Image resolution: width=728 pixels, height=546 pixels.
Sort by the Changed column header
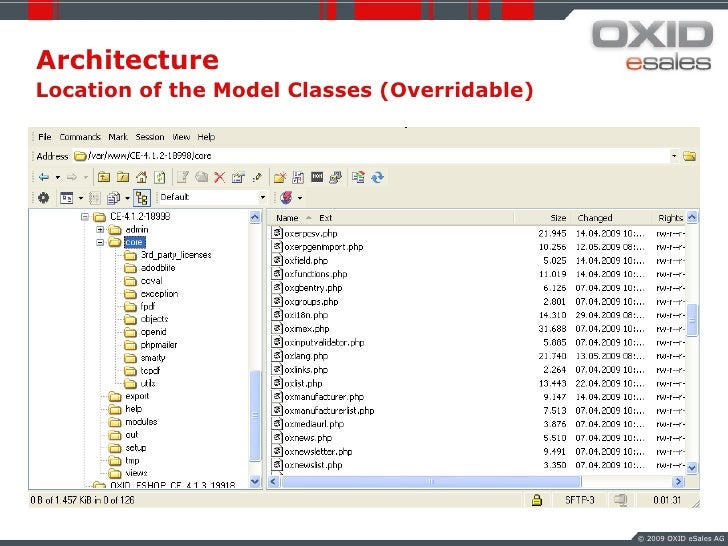click(x=595, y=218)
